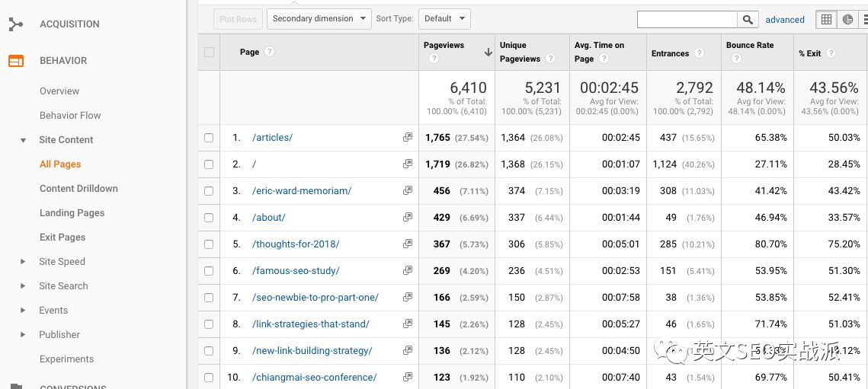The height and width of the screenshot is (389, 868).
Task: Open the /eric-ward-memoriam/ page link
Action: pos(302,191)
